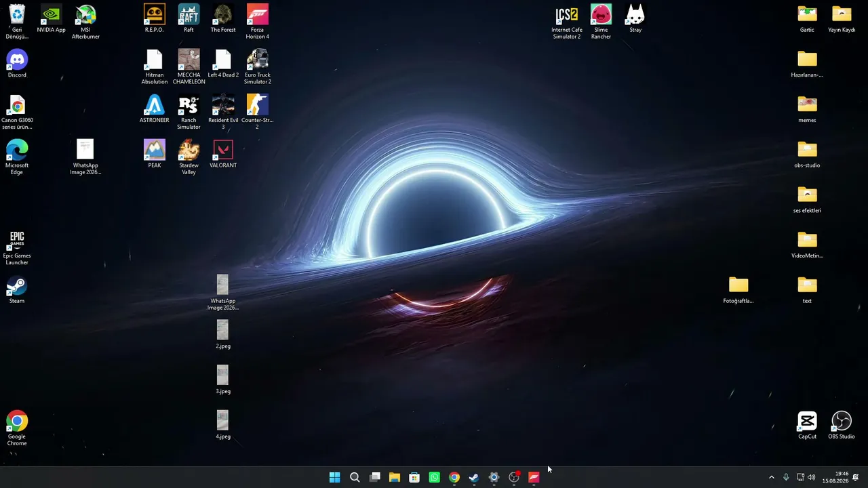
Task: Open the volume speaker tray icon
Action: point(812,477)
